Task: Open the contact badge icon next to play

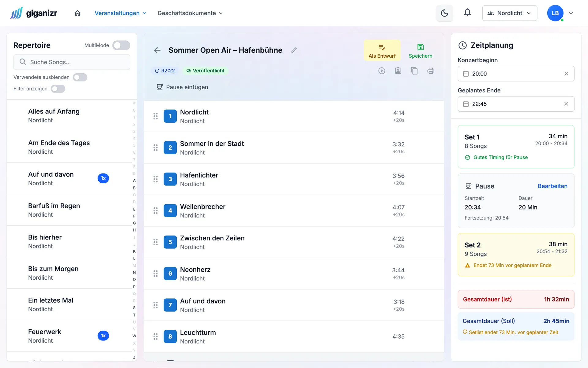Action: (398, 71)
